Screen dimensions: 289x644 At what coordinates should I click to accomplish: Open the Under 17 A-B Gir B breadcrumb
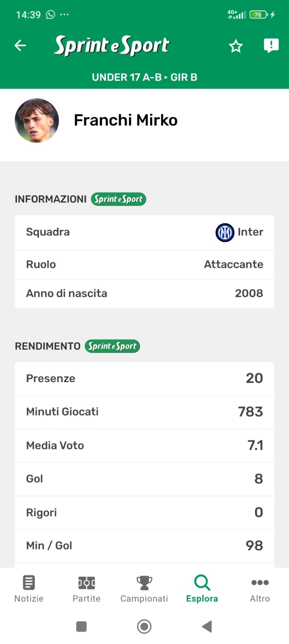[144, 77]
